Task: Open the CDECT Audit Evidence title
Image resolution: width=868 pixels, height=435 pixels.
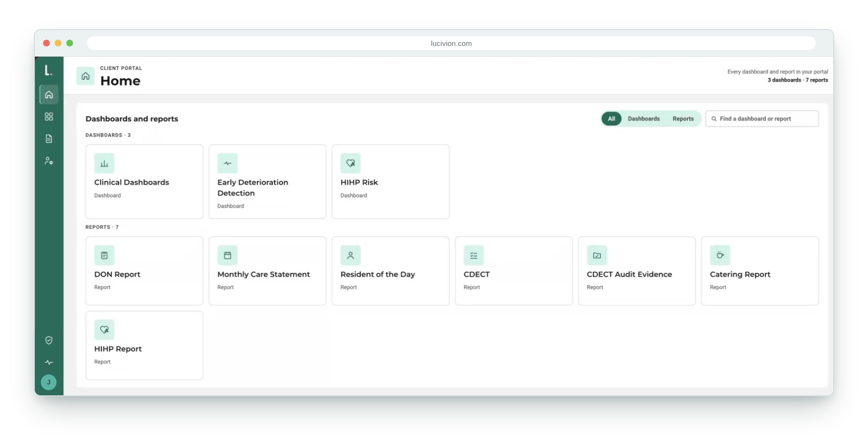Action: [629, 274]
